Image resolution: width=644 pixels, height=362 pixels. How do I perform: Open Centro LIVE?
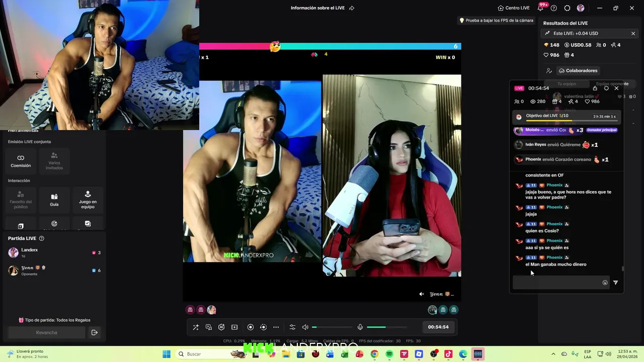click(514, 8)
